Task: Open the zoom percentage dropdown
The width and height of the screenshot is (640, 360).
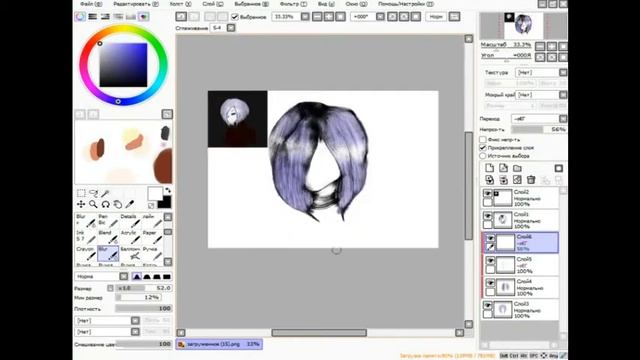Action: pyautogui.click(x=305, y=16)
